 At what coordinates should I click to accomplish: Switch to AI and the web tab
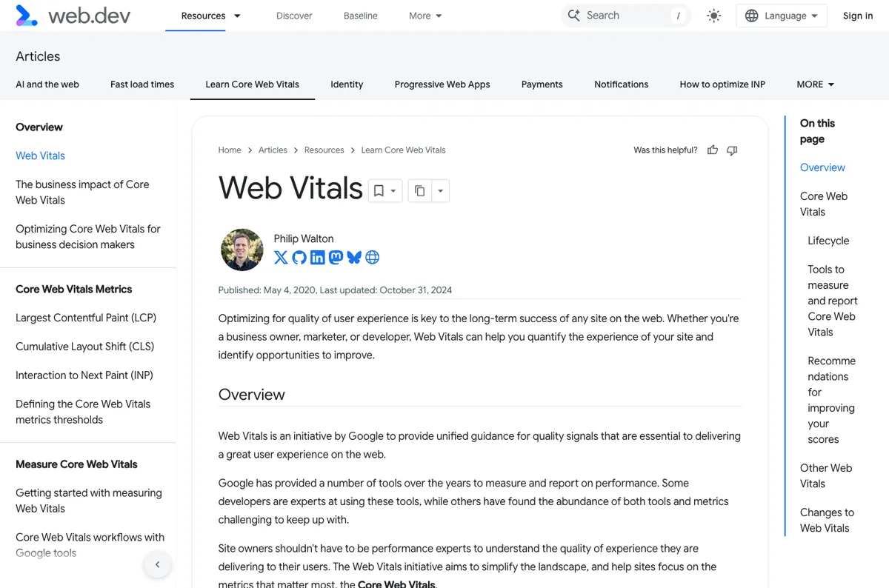(x=47, y=84)
